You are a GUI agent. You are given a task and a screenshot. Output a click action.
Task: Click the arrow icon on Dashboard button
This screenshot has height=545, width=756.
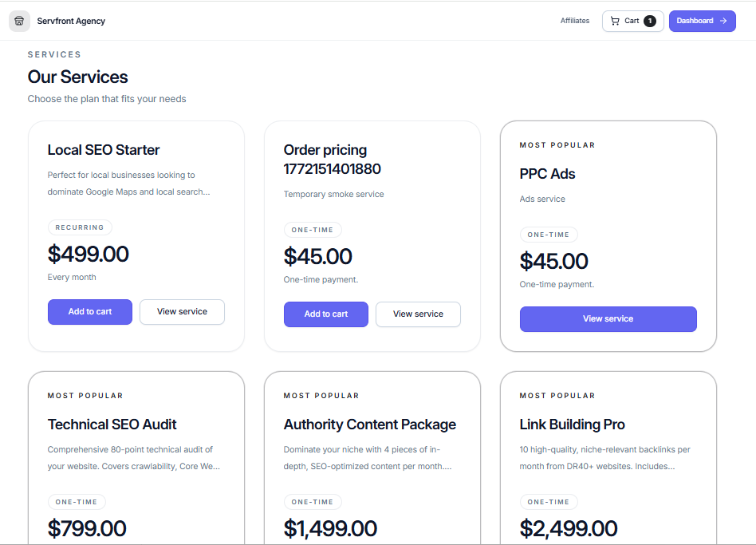tap(723, 22)
